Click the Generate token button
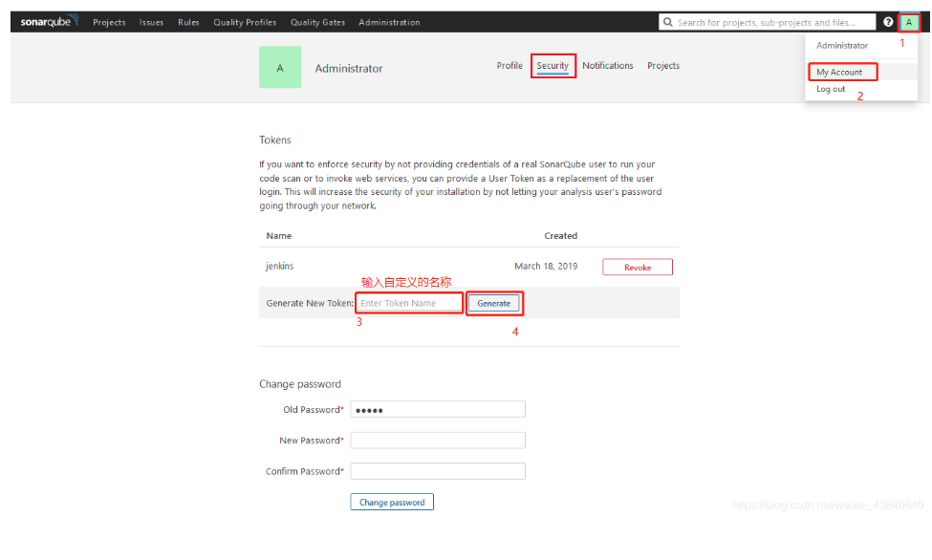Viewport: 932px width, 560px height. point(494,303)
